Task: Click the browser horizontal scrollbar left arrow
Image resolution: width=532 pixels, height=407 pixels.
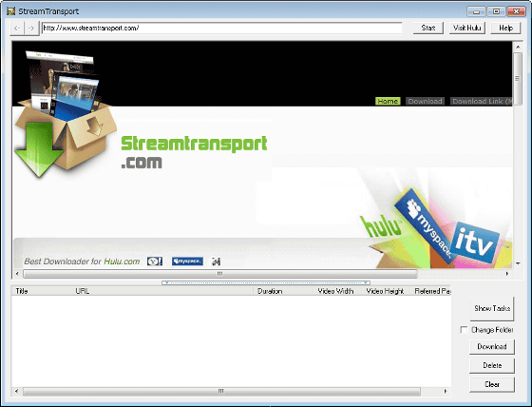Action: click(17, 274)
